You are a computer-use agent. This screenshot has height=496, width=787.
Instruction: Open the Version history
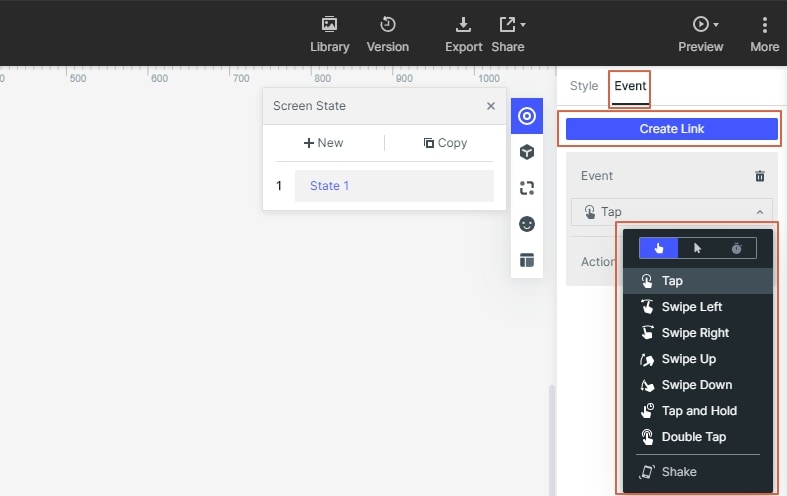[x=387, y=35]
